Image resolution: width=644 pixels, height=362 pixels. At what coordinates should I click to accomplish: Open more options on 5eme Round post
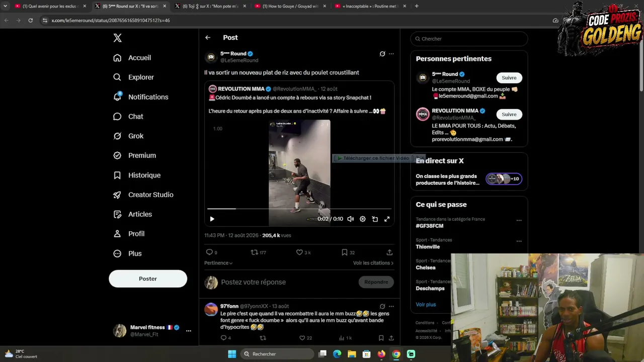coord(391,54)
